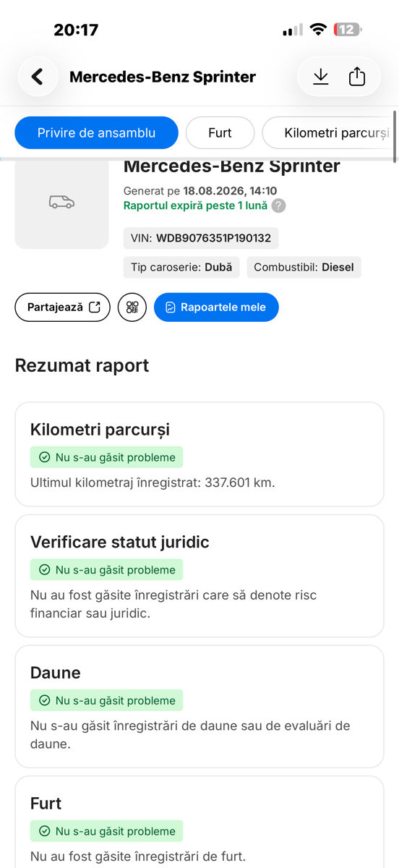Tap the battery indicator in the status bar

348,30
